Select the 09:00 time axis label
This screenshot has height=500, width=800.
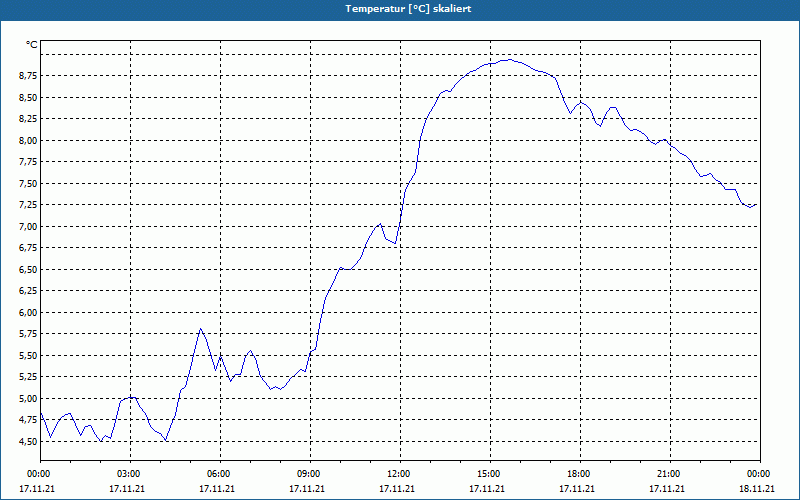click(309, 474)
